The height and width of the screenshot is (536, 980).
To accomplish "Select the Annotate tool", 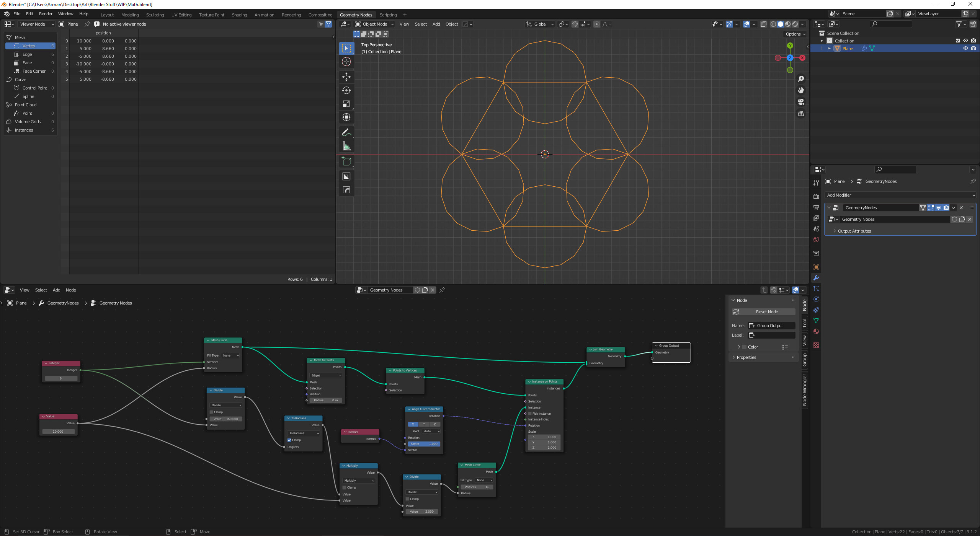I will tap(346, 132).
